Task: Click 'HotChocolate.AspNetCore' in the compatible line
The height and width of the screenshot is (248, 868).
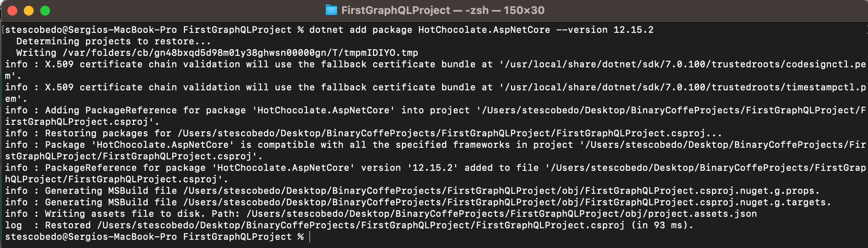Action: pos(163,145)
